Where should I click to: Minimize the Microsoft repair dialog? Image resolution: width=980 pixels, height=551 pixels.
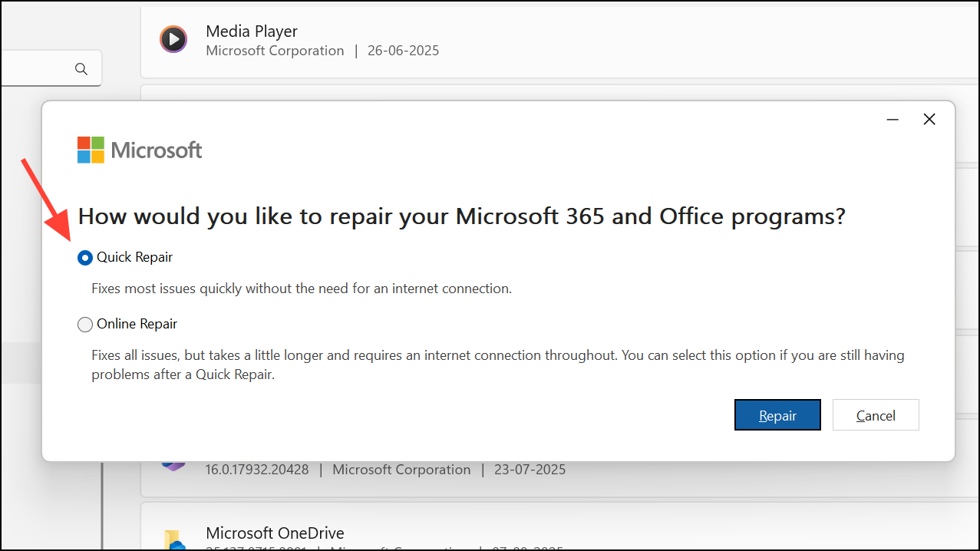[x=893, y=120]
